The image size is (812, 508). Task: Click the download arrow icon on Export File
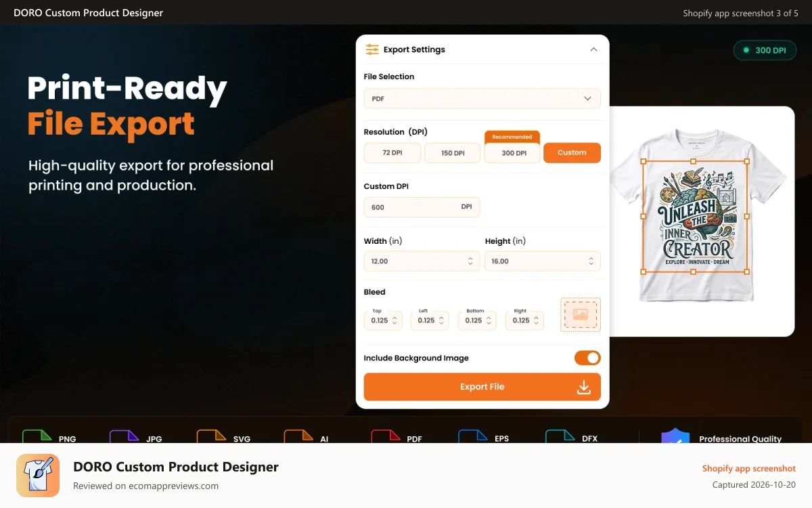[583, 387]
